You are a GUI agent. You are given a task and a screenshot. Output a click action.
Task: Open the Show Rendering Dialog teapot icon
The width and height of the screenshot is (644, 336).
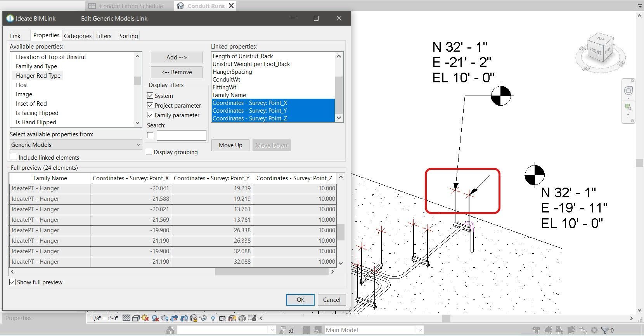[164, 318]
